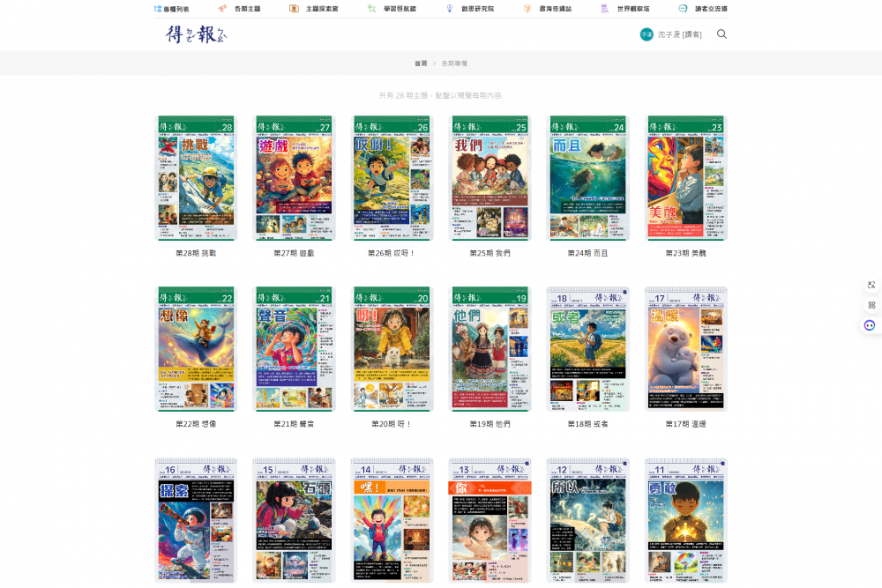The height and width of the screenshot is (588, 882).
Task: Select the issue 20 呀！ cover image
Action: pos(392,349)
